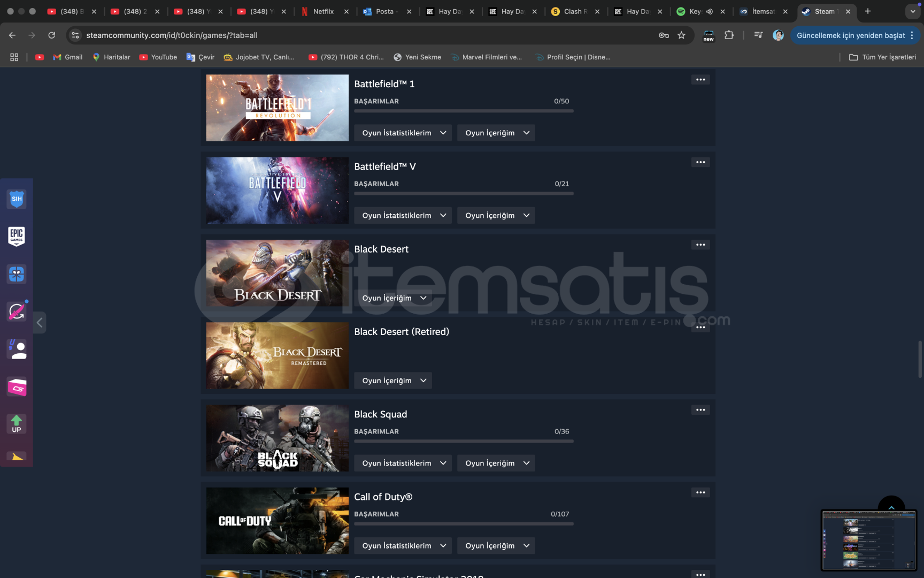Open Marvel Filmleri bookmark

(487, 57)
